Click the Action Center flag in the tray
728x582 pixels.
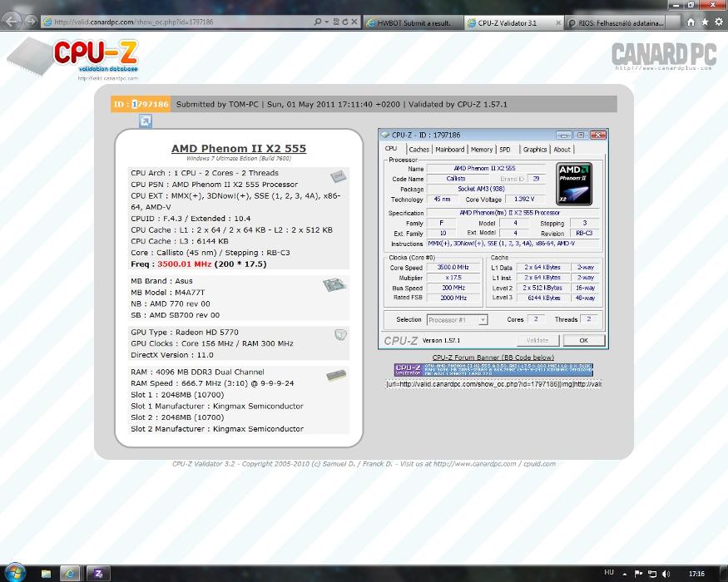(x=638, y=574)
